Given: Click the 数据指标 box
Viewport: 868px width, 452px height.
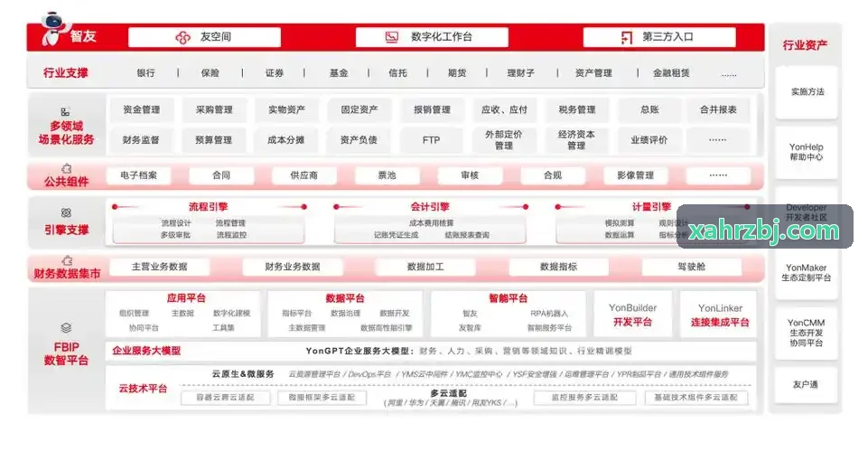Looking at the screenshot, I should tap(558, 267).
